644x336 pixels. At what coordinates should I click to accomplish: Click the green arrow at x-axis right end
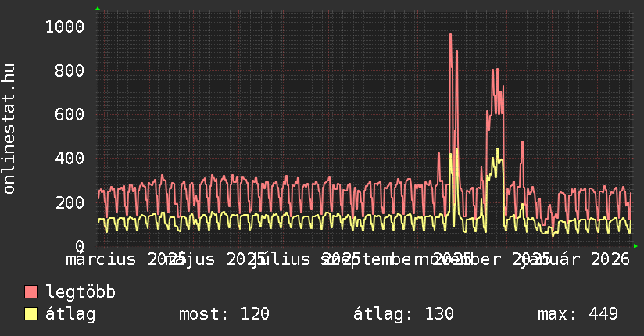coord(635,246)
